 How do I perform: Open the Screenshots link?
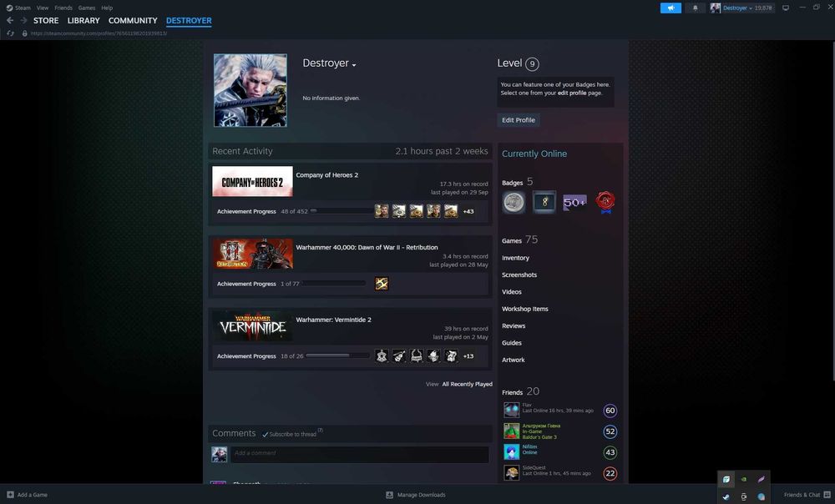[519, 275]
